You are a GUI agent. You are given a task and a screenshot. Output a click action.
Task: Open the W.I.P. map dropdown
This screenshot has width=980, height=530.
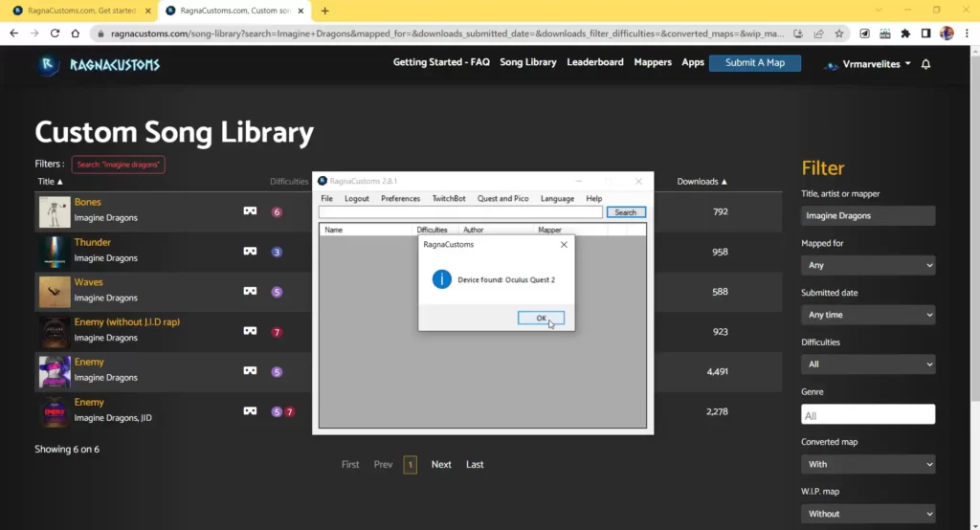(868, 513)
